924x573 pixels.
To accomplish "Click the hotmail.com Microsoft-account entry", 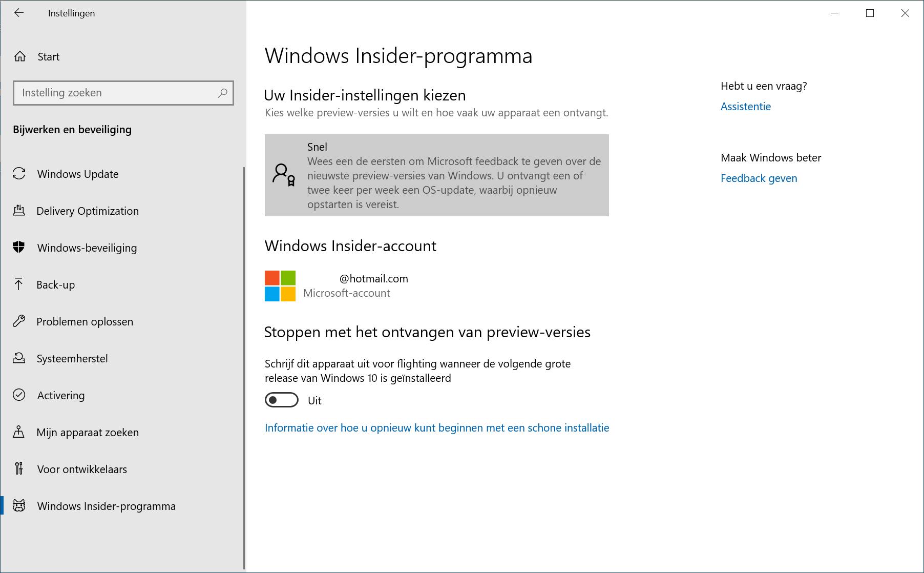I will point(337,286).
